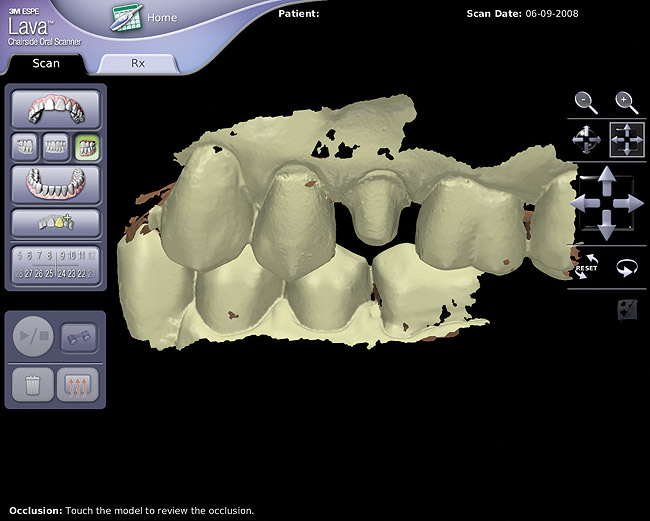Enable the rotate mode 3D arrows control
650x521 pixels.
(x=586, y=141)
